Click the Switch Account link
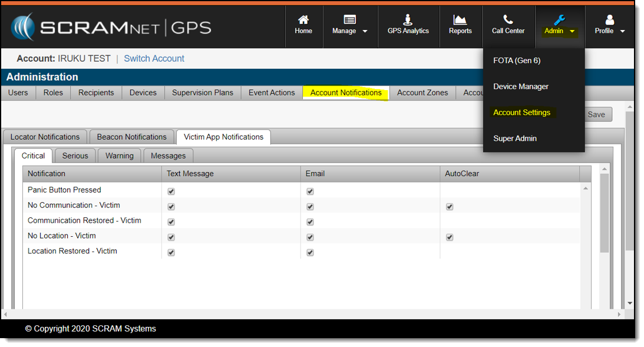 [154, 58]
